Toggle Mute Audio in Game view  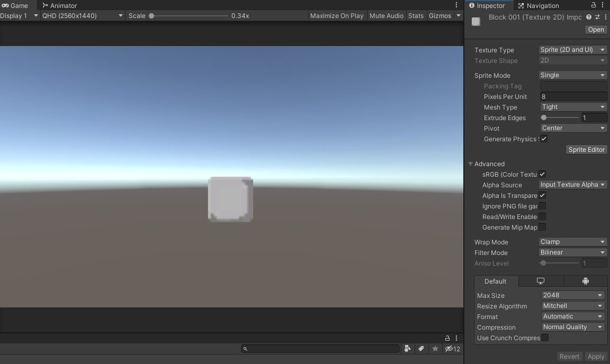(x=387, y=15)
